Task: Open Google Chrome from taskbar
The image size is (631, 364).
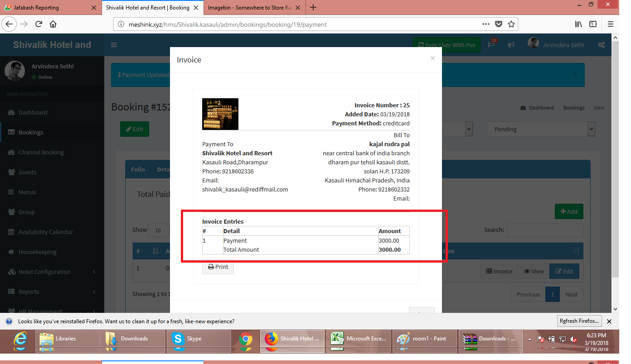Action: point(246,339)
